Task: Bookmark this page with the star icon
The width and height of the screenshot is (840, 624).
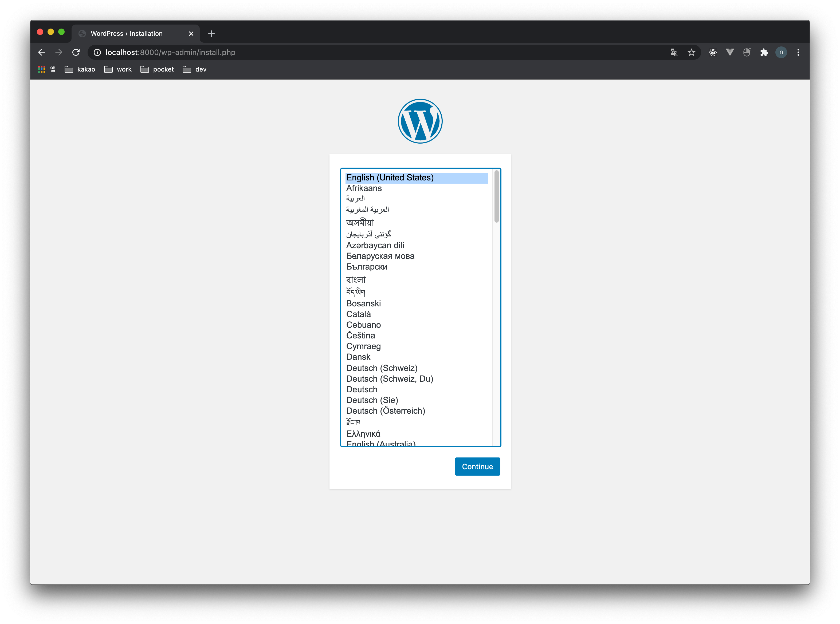Action: 691,53
